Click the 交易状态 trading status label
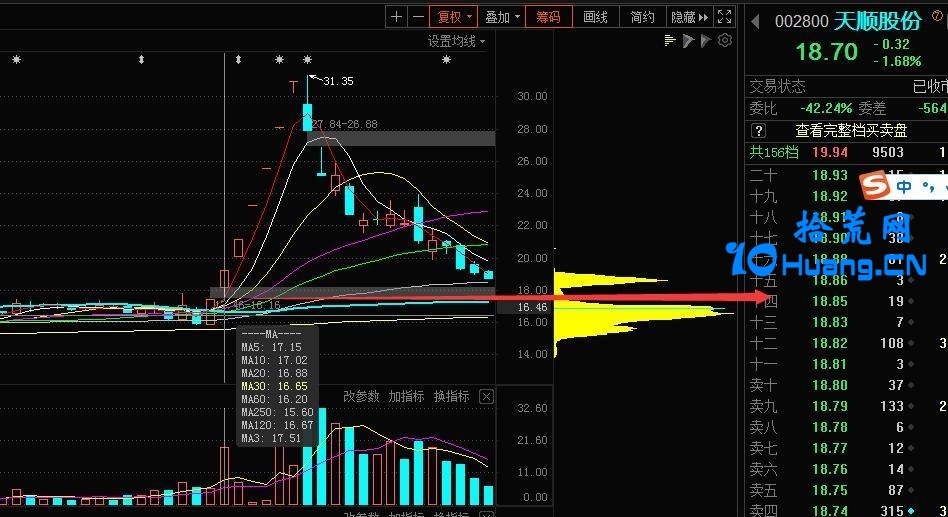948x517 pixels. (778, 86)
